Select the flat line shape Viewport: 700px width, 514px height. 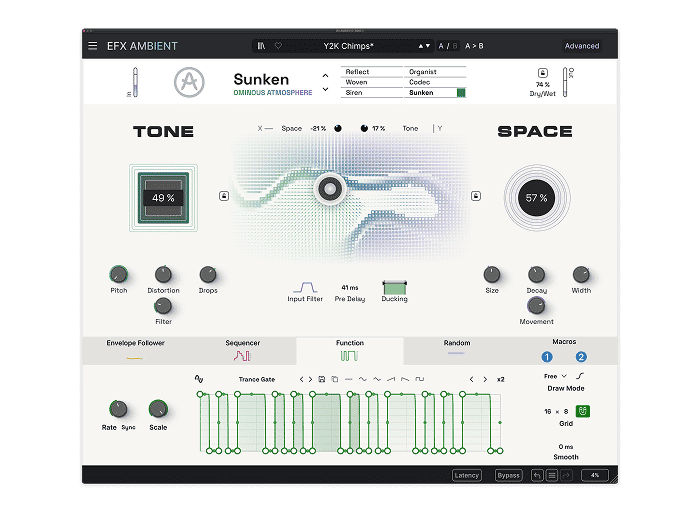349,379
